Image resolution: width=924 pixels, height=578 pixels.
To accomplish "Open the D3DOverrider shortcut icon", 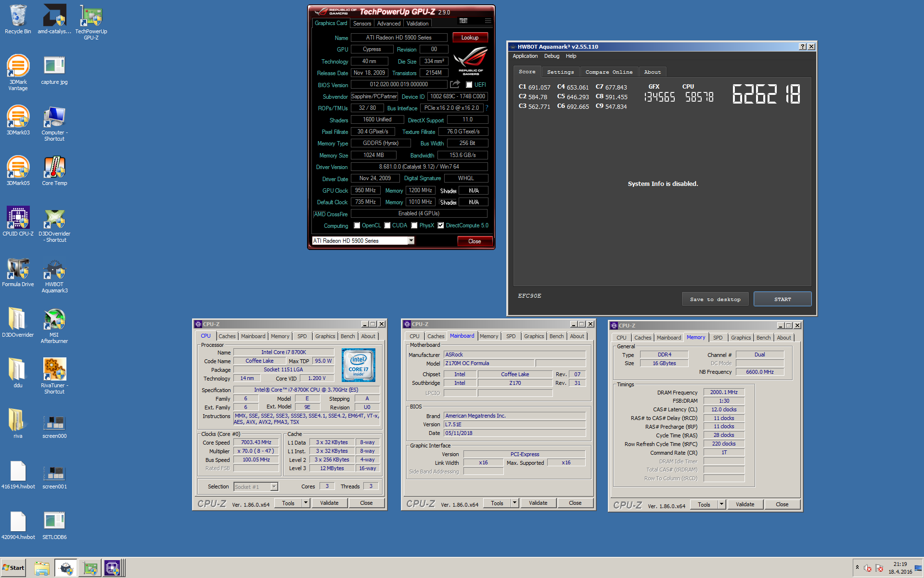I will 54,224.
